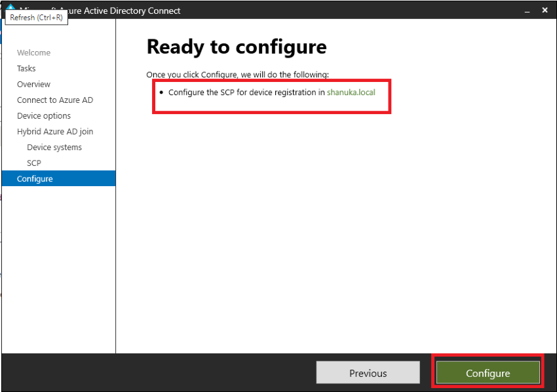Go back using the Previous button
The height and width of the screenshot is (392, 557).
click(x=368, y=372)
